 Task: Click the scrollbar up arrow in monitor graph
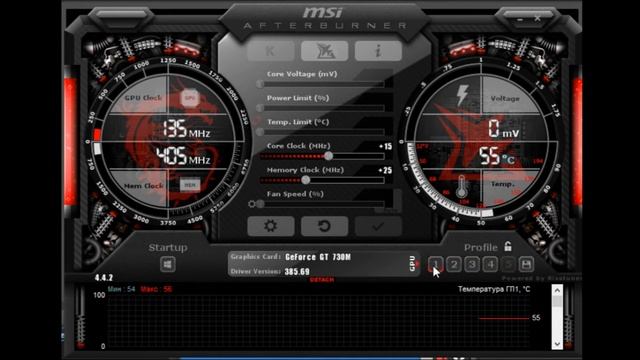pyautogui.click(x=557, y=290)
